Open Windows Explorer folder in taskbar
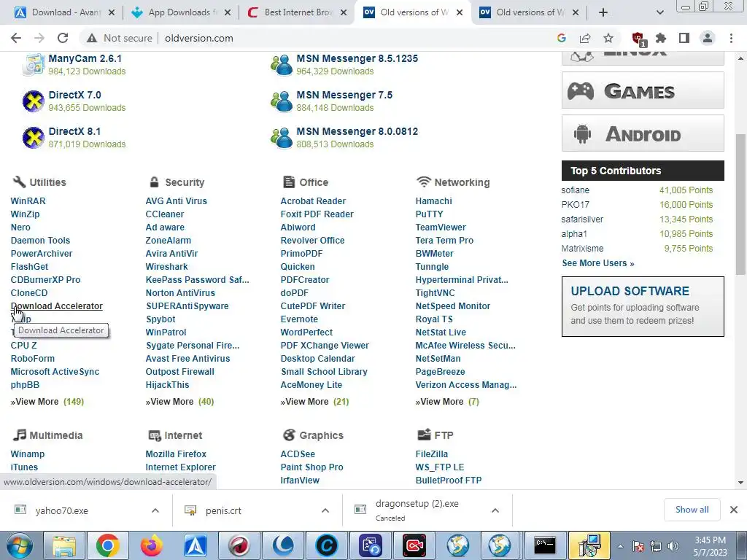This screenshot has width=747, height=560. pos(64,545)
